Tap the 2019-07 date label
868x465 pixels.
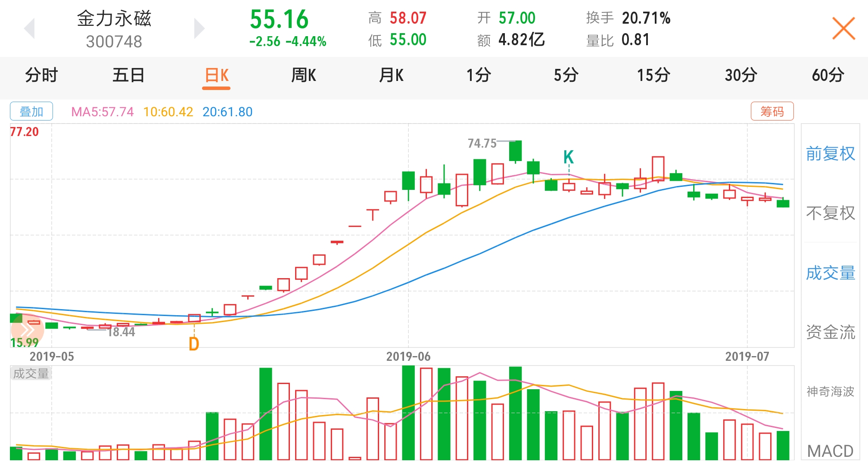(x=747, y=356)
